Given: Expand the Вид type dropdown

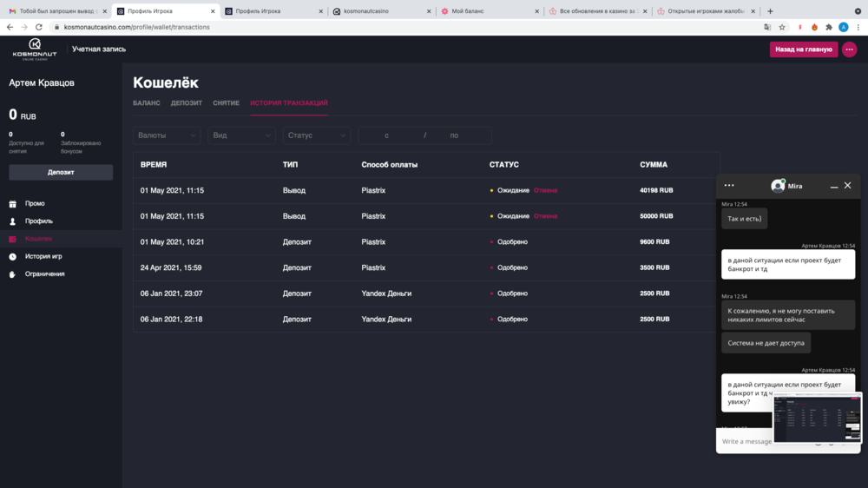Looking at the screenshot, I should pyautogui.click(x=241, y=135).
